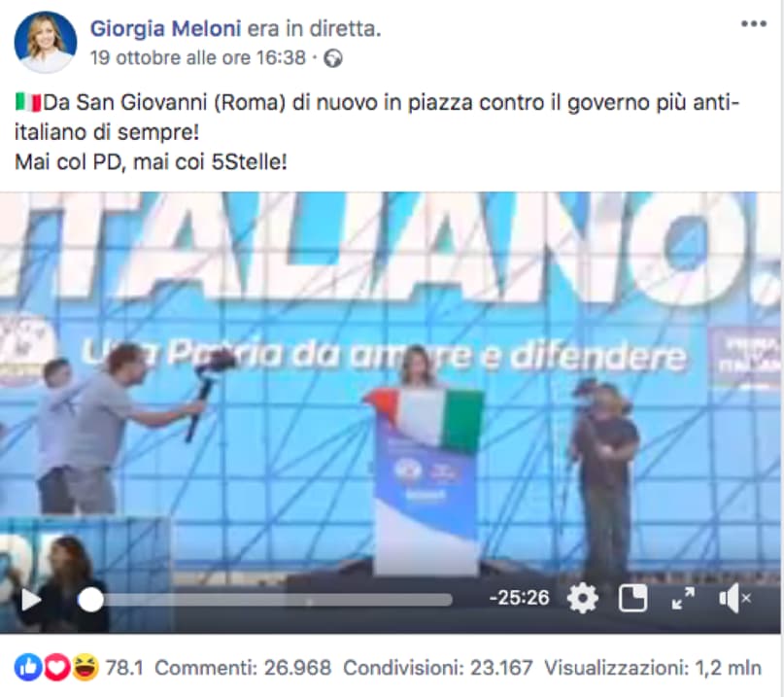
Task: Open Giorgia Meloni's profile name link
Action: coord(165,29)
